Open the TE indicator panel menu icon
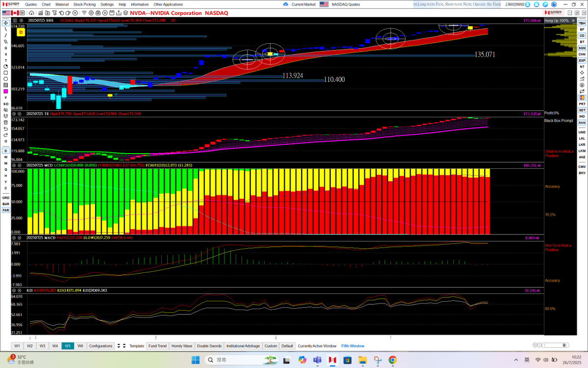 pos(14,113)
